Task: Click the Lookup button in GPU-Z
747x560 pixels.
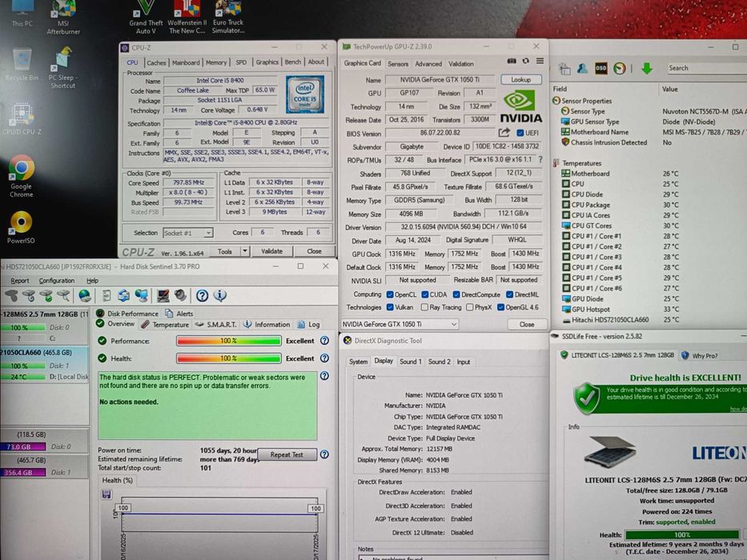Action: tap(520, 80)
